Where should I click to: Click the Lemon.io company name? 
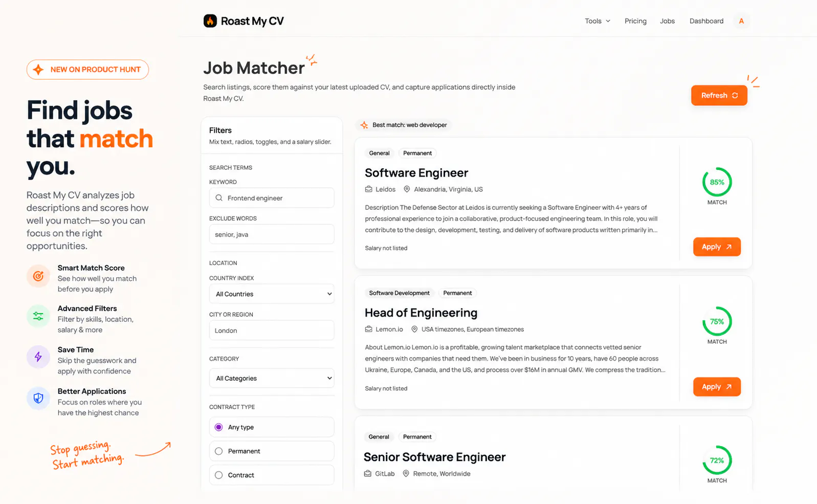(x=389, y=329)
